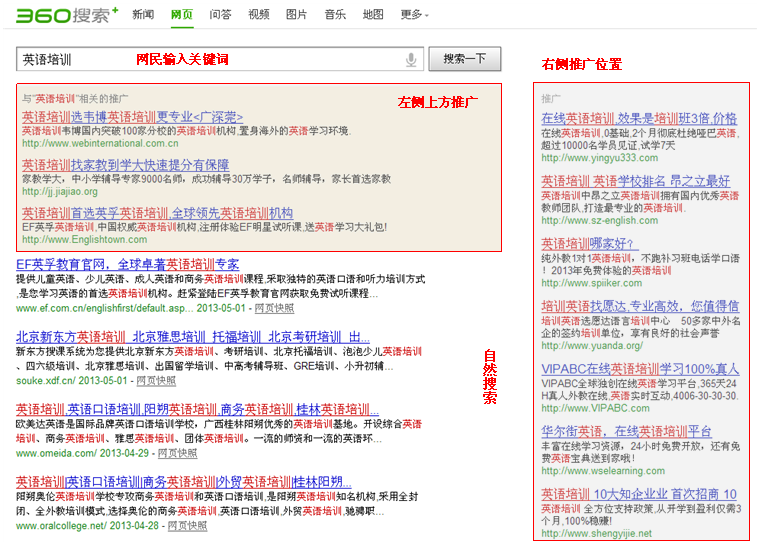Open right ad 华尔街英语, 在线英语培训平台
This screenshot has width=757, height=551.
click(627, 431)
